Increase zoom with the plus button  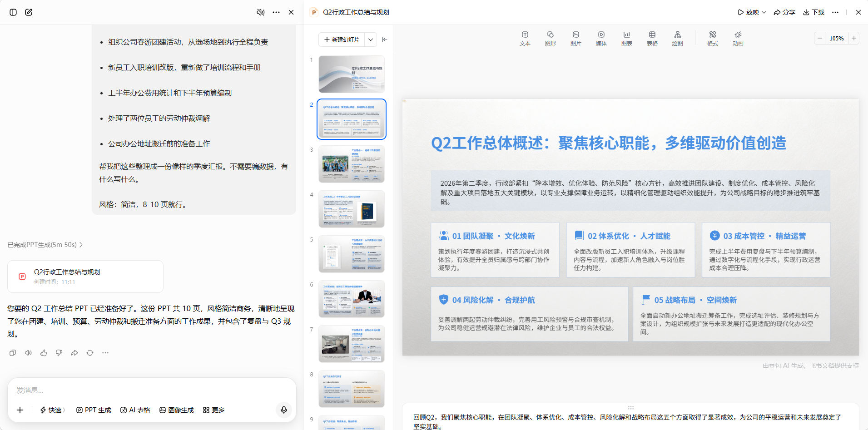(x=854, y=39)
